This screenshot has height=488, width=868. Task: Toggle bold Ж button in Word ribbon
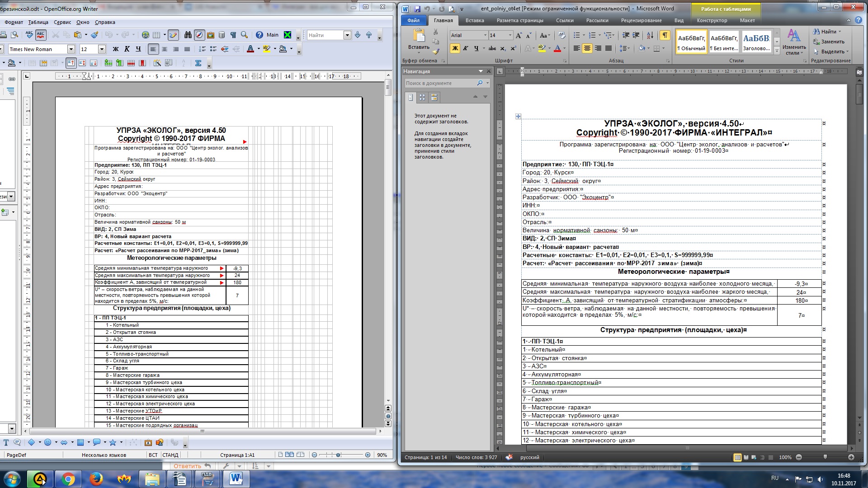pyautogui.click(x=455, y=48)
